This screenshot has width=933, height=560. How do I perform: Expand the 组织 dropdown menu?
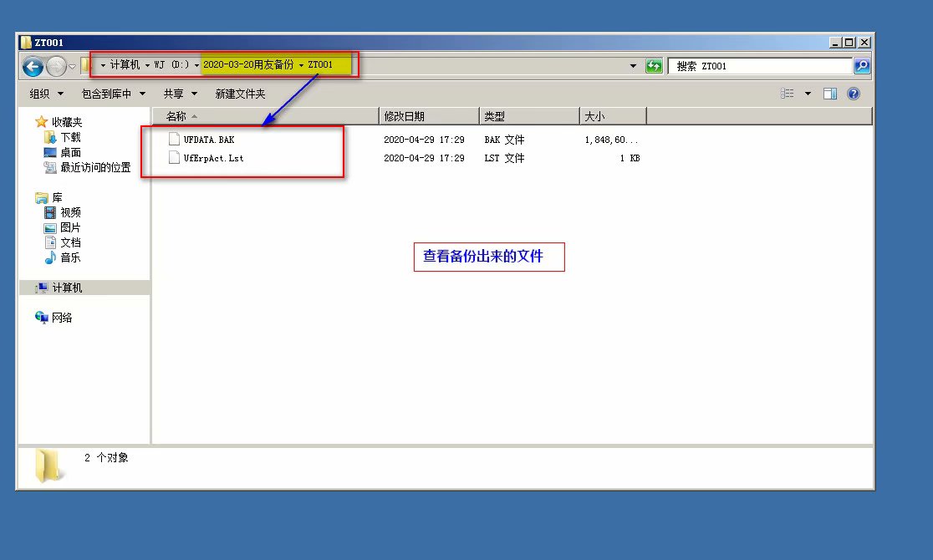(45, 94)
